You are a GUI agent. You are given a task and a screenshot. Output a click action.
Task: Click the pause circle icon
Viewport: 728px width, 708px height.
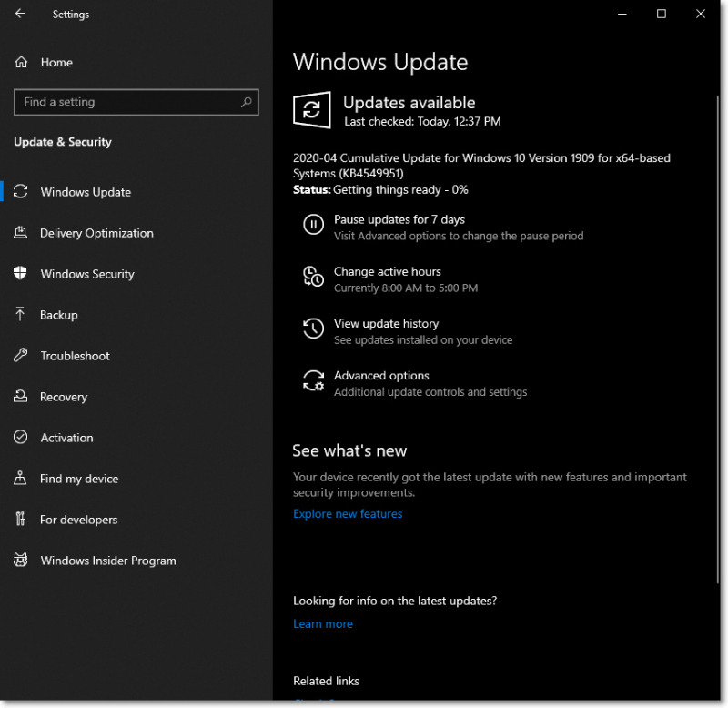pyautogui.click(x=313, y=225)
